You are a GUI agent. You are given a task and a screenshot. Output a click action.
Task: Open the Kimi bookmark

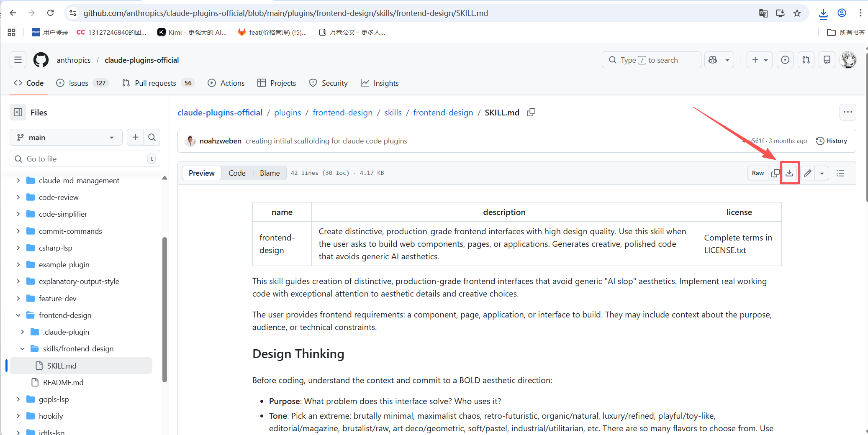coord(192,32)
